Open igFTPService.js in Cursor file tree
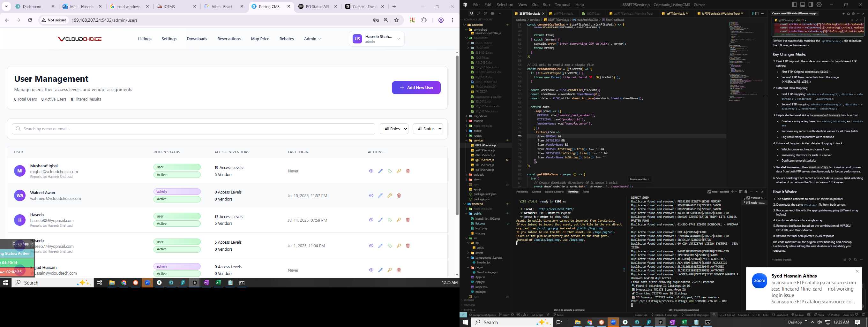868x327 pixels. click(484, 160)
